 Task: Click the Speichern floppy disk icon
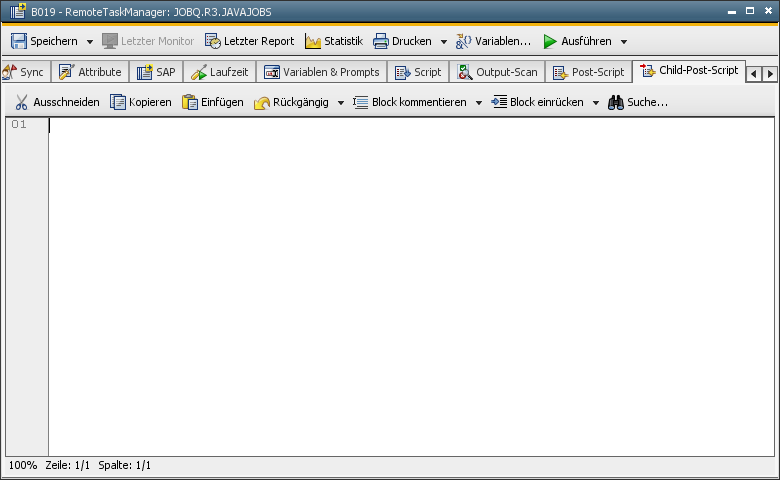point(18,41)
